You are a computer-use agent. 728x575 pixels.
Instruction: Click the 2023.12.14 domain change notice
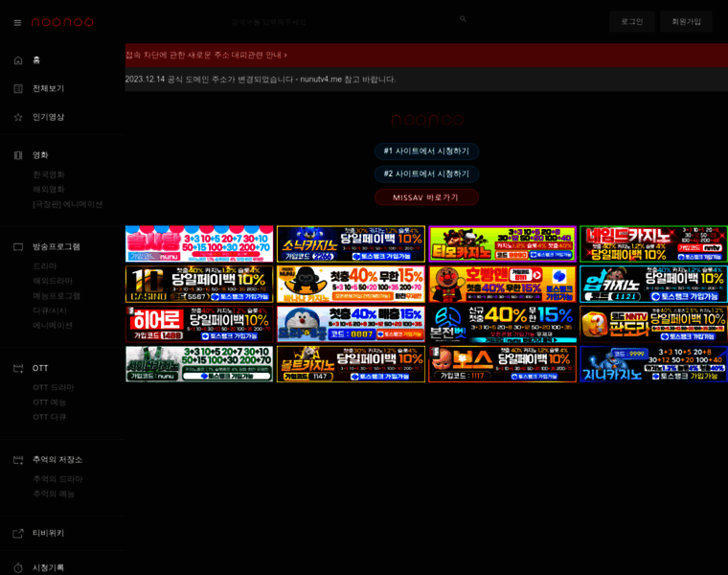426,80
